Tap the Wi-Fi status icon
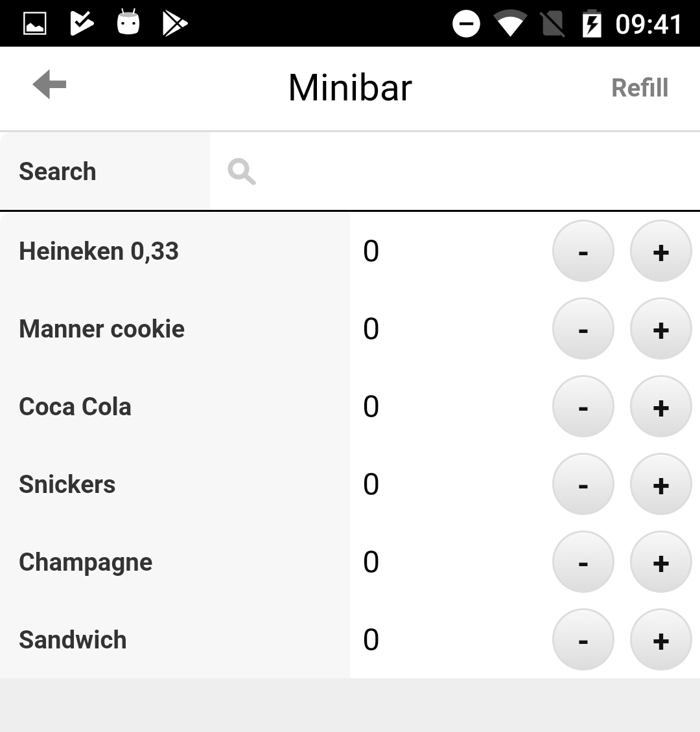Viewport: 700px width, 732px height. tap(510, 23)
